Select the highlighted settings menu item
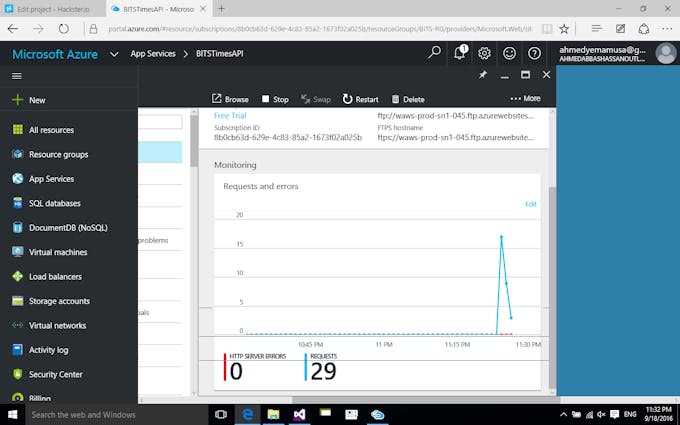 point(160,152)
